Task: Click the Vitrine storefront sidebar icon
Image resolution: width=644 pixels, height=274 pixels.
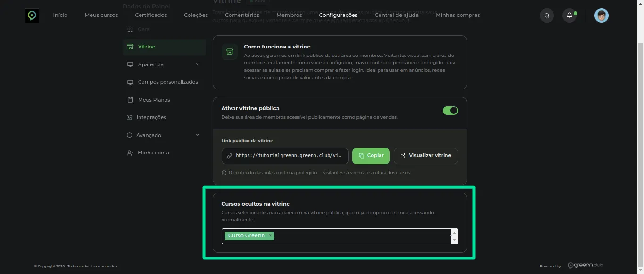Action: [x=130, y=47]
